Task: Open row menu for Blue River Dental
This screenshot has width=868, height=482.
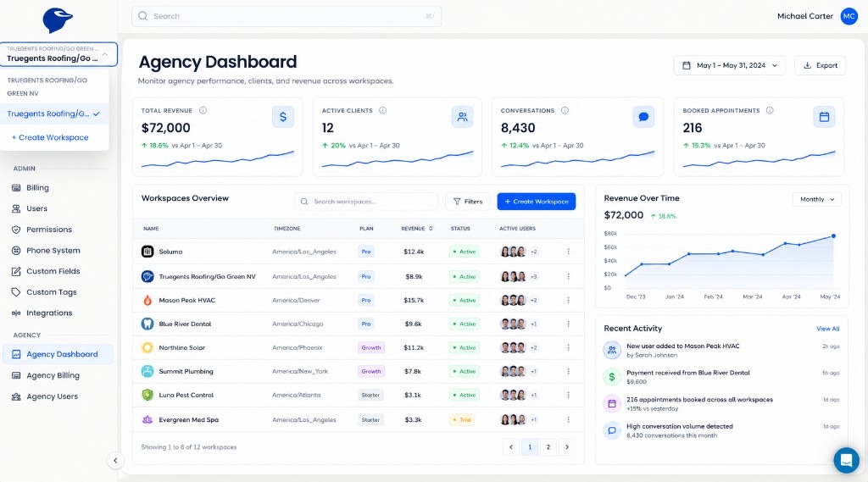Action: pos(568,324)
